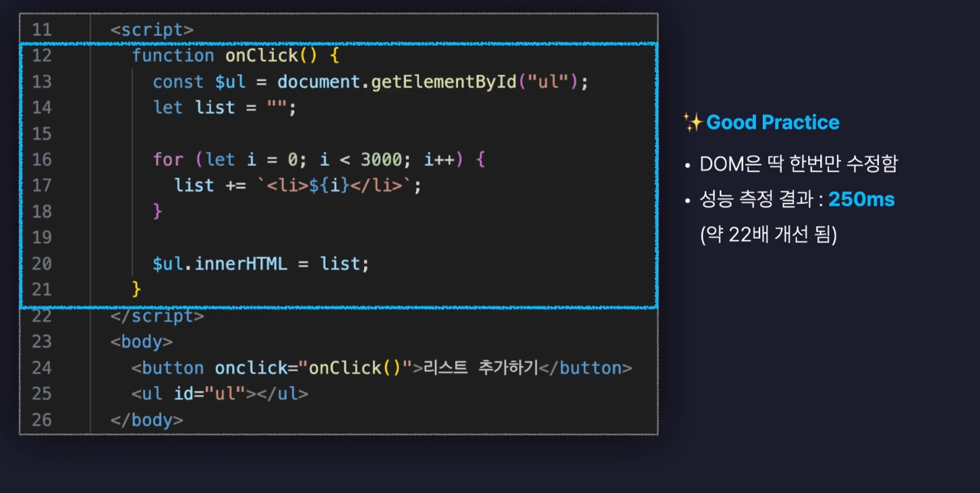
Task: Click the 'const $ul' declaration keyword
Action: pos(178,82)
